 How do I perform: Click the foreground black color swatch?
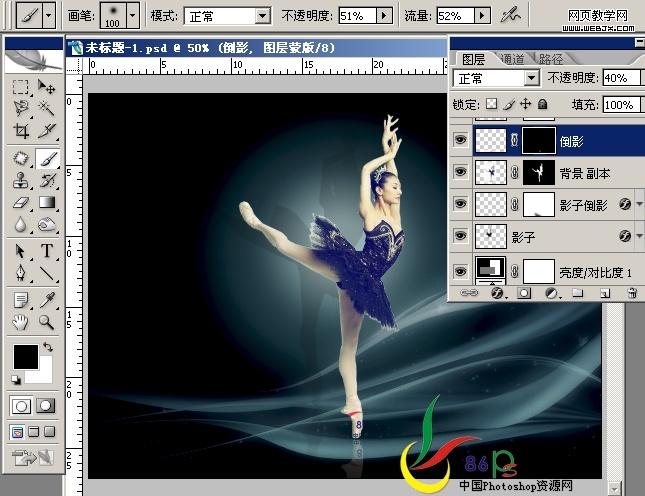[26, 357]
